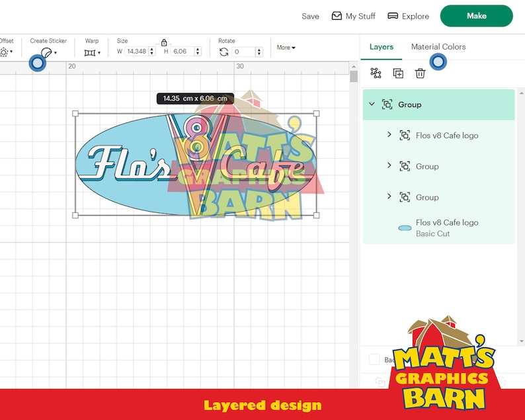Open the Offset dropdown arrow
This screenshot has width=525, height=420.
[x=11, y=52]
